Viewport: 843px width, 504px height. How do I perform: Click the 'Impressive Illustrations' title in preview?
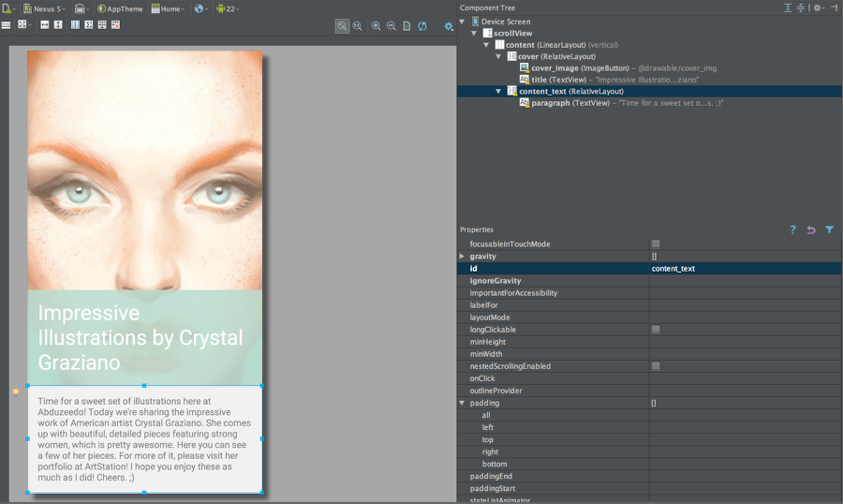pos(140,338)
